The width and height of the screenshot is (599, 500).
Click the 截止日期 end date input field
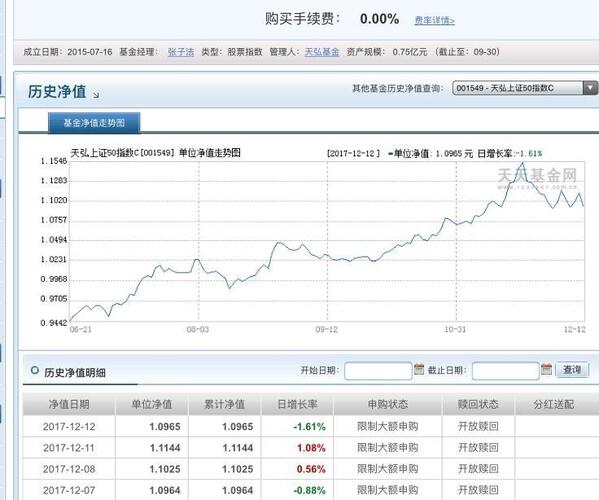[505, 371]
